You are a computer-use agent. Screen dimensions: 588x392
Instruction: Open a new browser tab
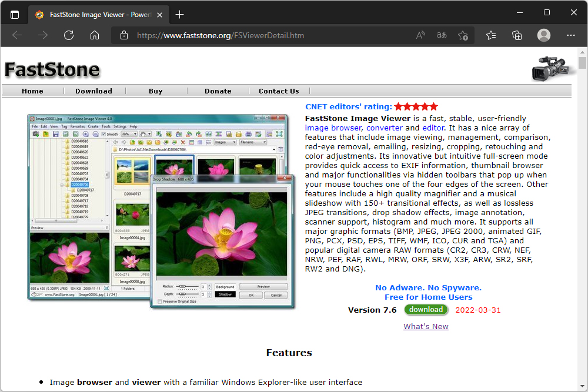(x=179, y=15)
